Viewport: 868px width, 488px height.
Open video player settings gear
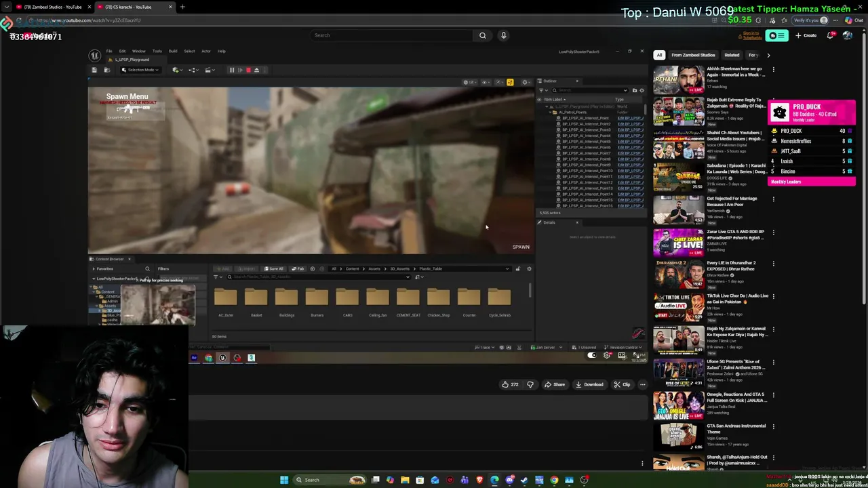coord(607,355)
